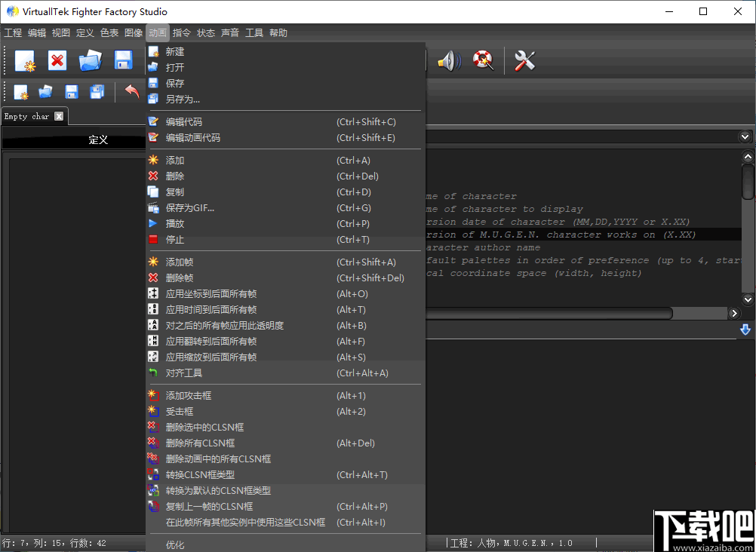
Task: Click the small open folder icon in second toolbar
Action: pos(46,91)
